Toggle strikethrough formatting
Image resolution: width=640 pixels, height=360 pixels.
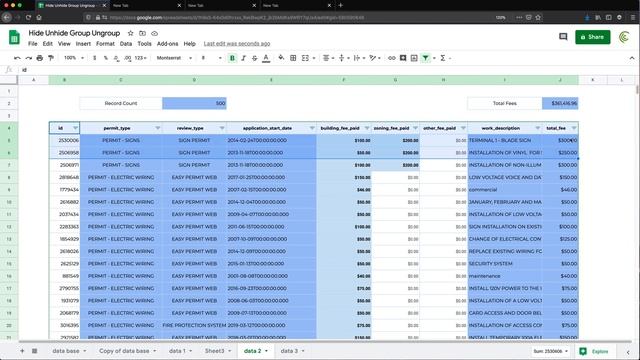(x=255, y=58)
